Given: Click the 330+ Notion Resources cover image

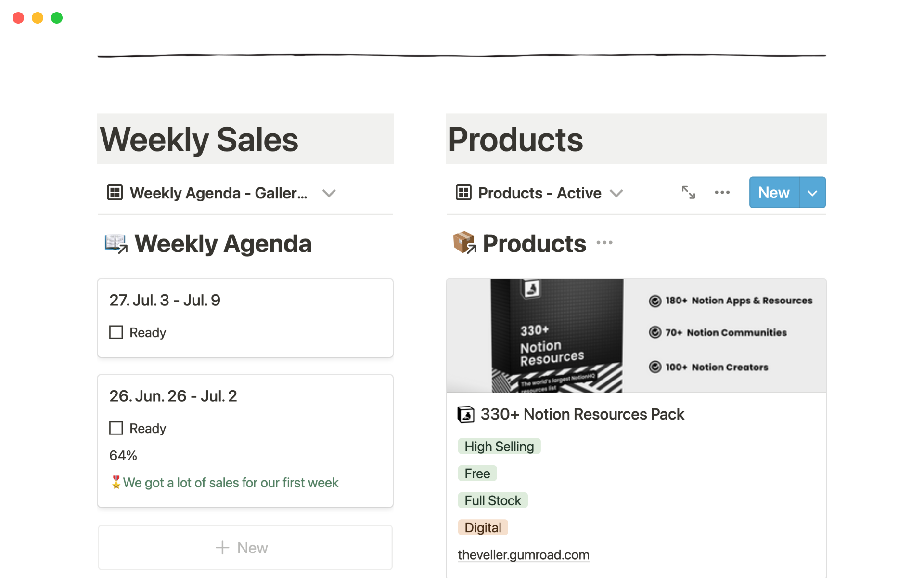Looking at the screenshot, I should coord(636,336).
